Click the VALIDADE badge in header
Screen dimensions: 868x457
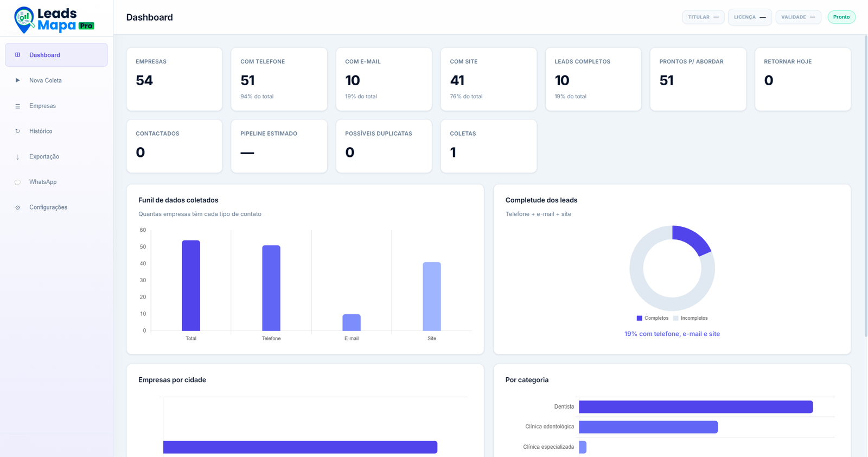coord(798,17)
